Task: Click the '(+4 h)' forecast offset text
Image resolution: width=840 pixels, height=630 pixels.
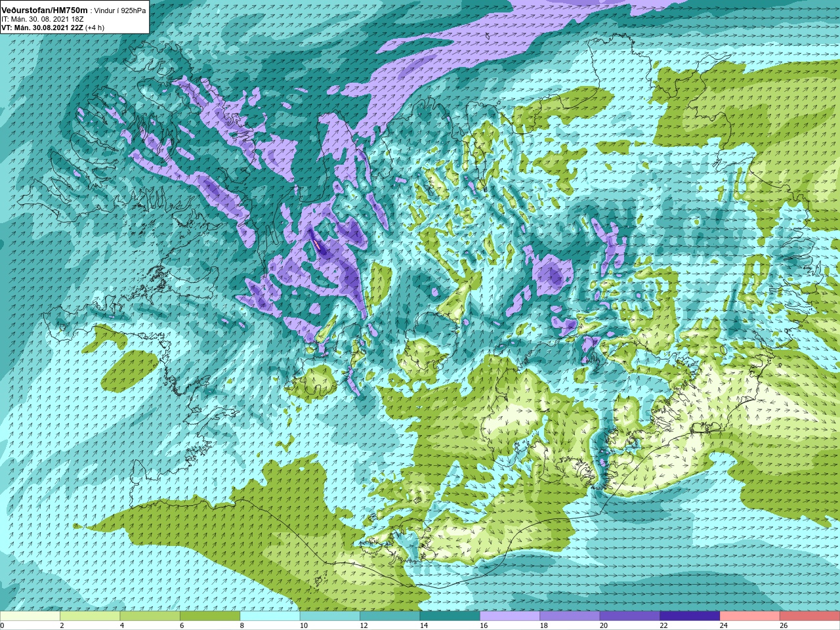Action: coord(94,28)
